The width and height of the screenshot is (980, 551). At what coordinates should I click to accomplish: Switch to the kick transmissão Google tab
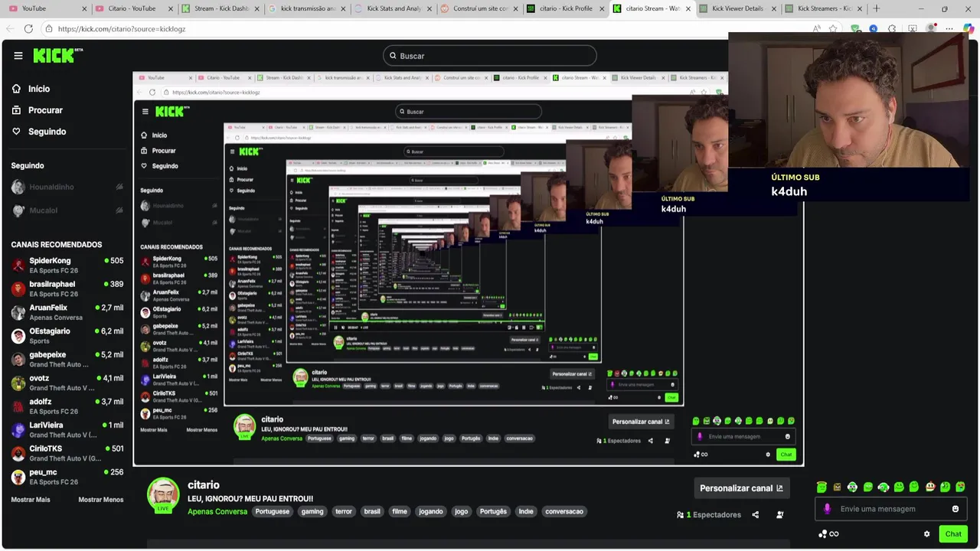[x=306, y=8]
